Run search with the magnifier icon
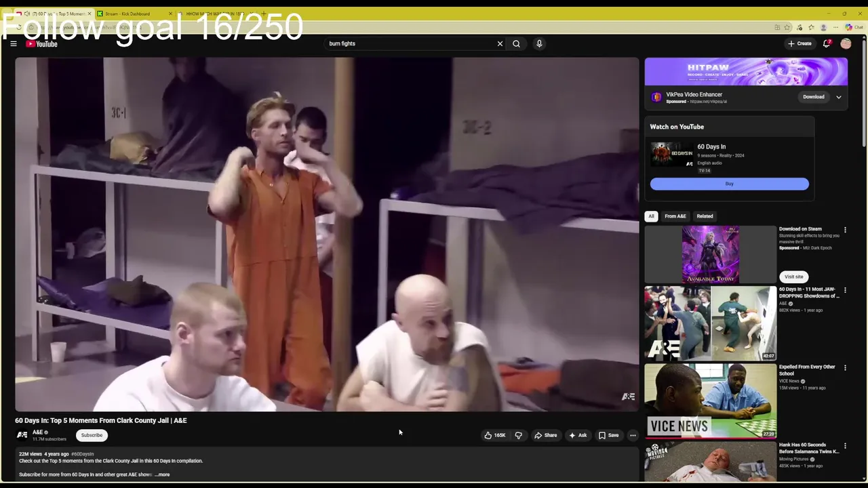 516,43
